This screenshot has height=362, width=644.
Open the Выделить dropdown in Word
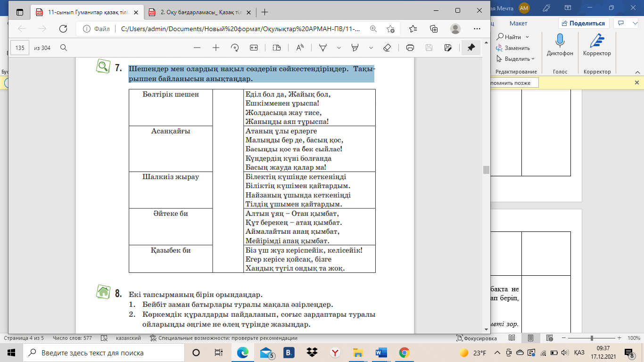tap(515, 59)
